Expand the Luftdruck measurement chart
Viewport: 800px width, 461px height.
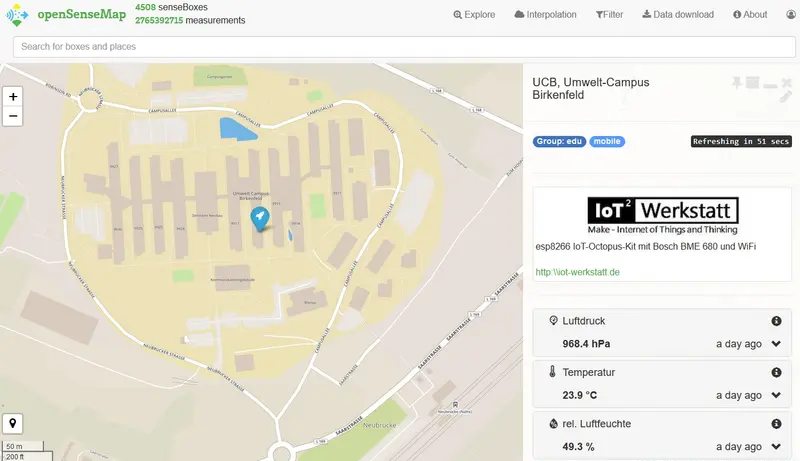776,344
